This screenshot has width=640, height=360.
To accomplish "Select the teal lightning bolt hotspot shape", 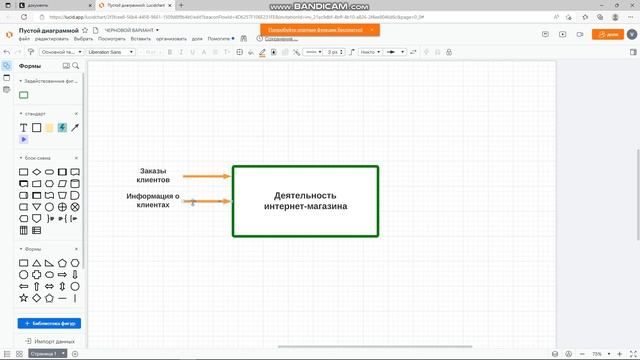I will point(62,128).
